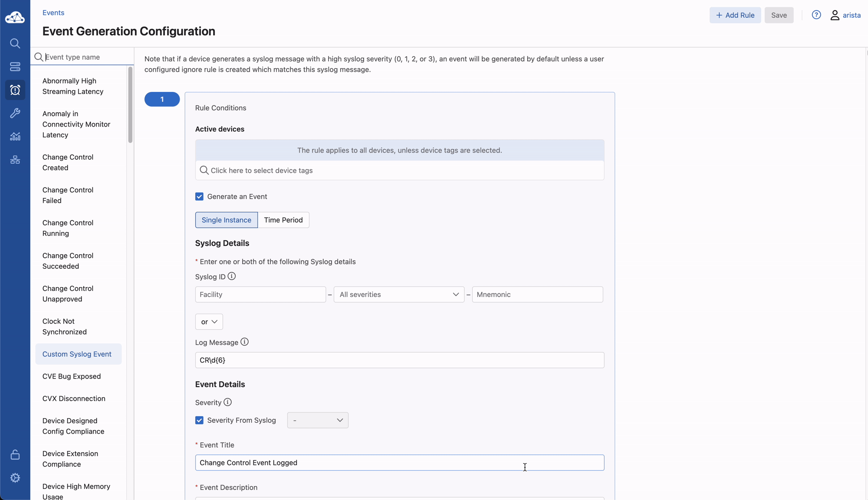This screenshot has width=868, height=500.
Task: Click the help question mark icon
Action: coord(816,15)
